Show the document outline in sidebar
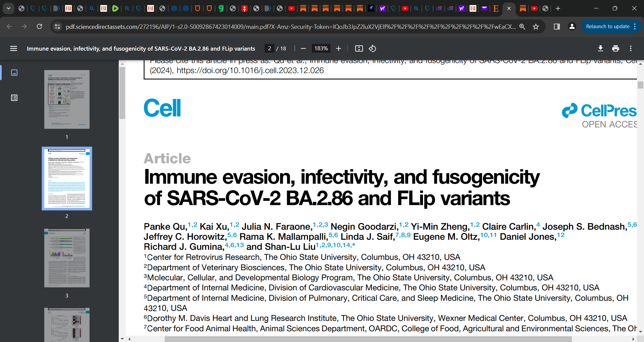Viewport: 644px width, 342px height. pos(14,98)
